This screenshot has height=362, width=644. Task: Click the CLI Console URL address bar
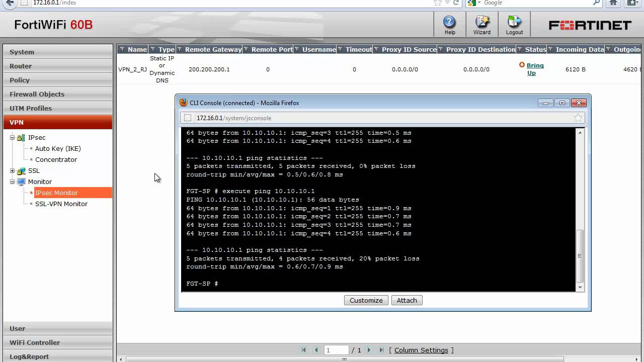pyautogui.click(x=382, y=118)
